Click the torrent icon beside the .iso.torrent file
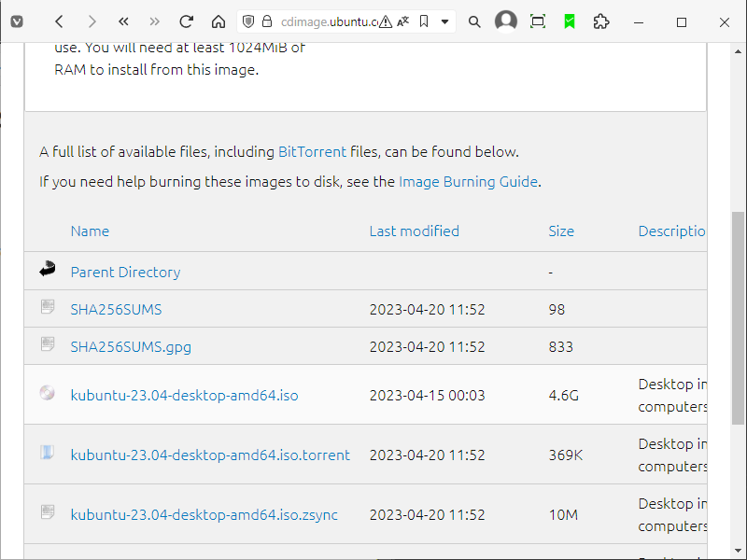The height and width of the screenshot is (560, 747). (x=48, y=452)
